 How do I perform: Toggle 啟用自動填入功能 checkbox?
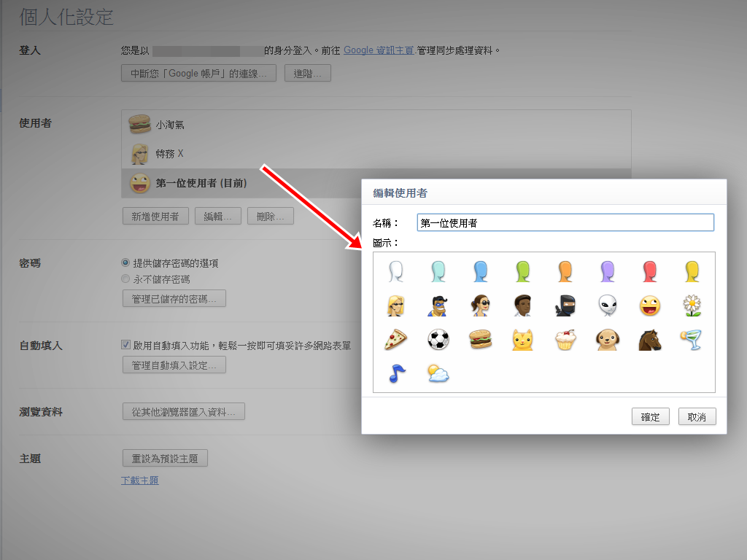[125, 344]
